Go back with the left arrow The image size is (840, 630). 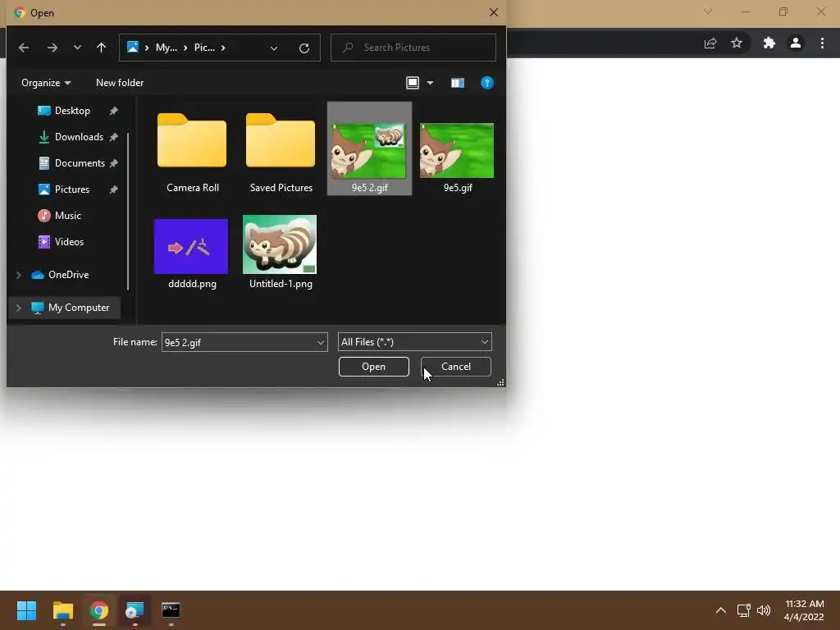click(x=24, y=48)
